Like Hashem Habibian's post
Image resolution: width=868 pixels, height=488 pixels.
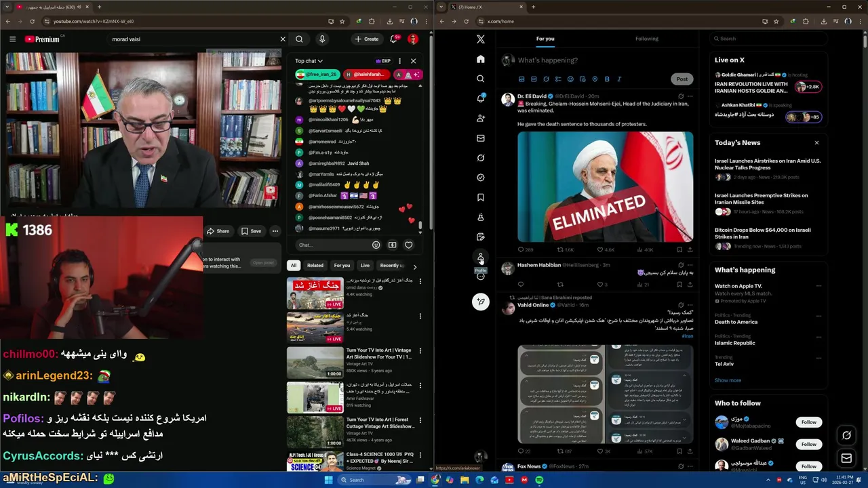coord(601,285)
